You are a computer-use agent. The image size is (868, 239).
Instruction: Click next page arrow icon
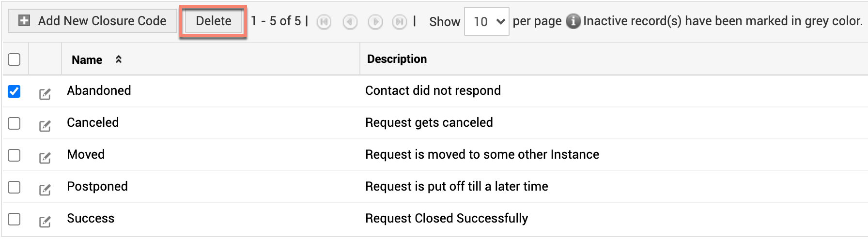point(375,22)
